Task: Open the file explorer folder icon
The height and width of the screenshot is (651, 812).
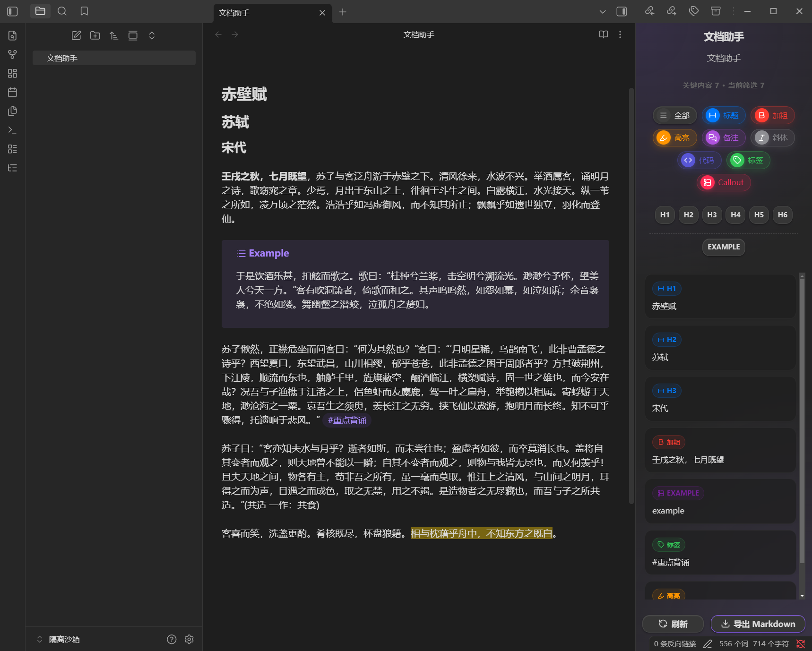Action: pos(40,11)
